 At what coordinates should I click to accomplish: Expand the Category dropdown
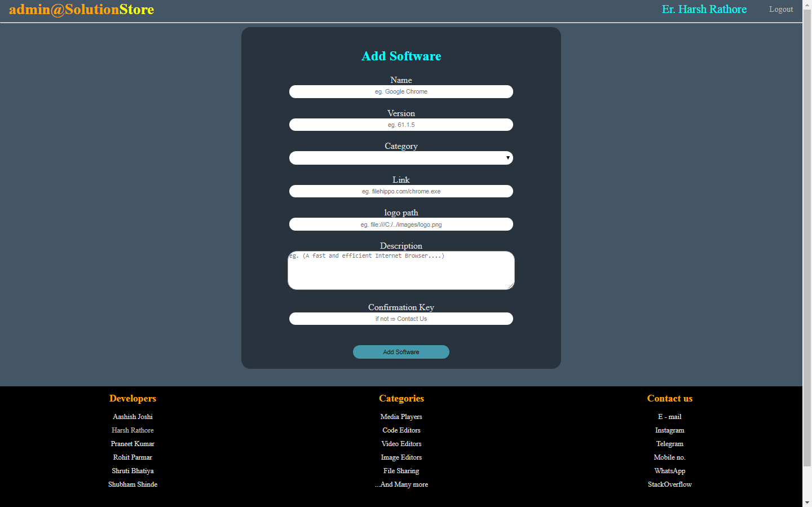401,158
